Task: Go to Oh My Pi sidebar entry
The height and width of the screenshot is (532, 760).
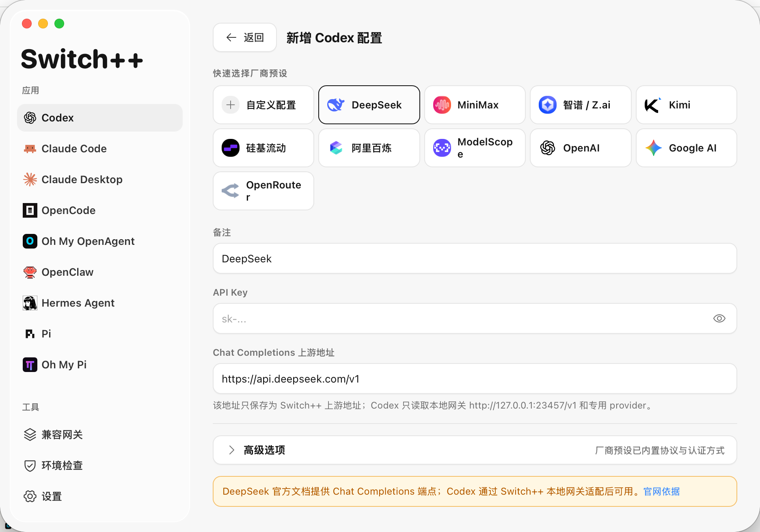Action: [x=100, y=365]
